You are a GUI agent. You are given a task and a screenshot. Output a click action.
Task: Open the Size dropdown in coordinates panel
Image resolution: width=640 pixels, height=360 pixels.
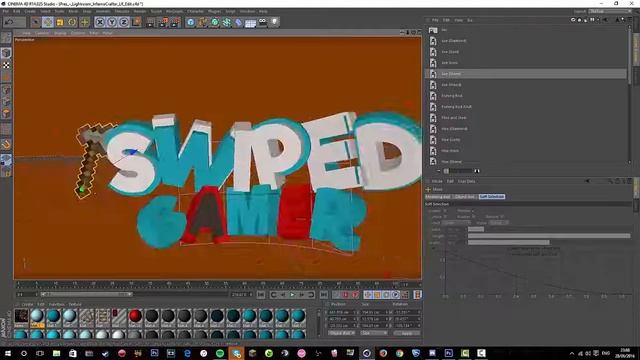373,333
